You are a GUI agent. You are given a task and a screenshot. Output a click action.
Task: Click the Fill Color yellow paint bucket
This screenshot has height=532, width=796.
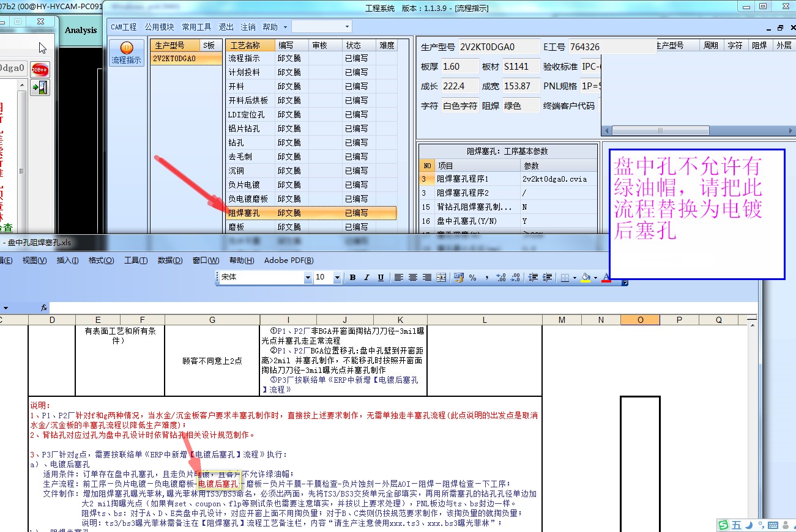coord(586,277)
